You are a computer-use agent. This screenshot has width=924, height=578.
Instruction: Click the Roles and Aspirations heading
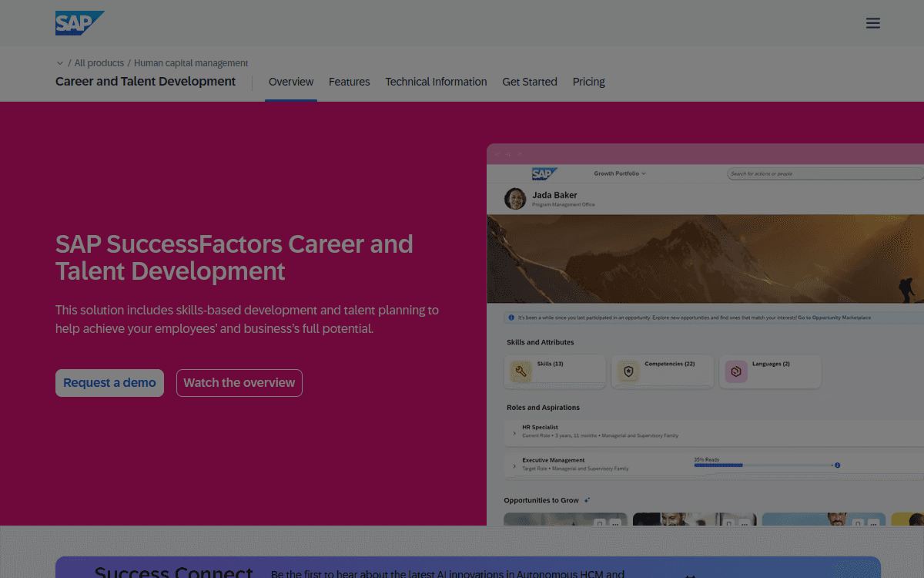click(543, 408)
